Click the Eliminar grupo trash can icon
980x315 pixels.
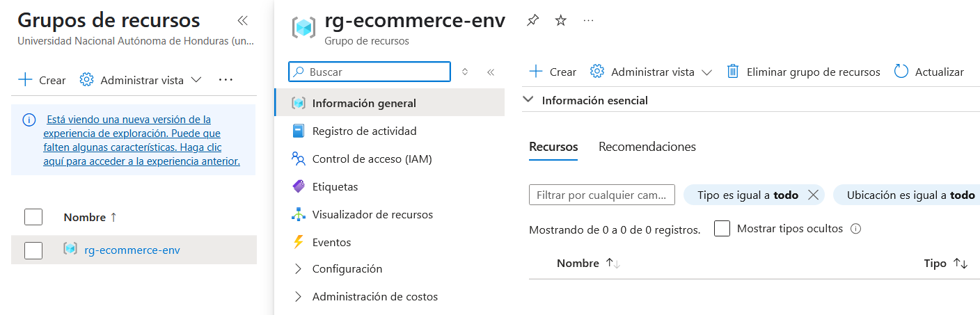(733, 72)
